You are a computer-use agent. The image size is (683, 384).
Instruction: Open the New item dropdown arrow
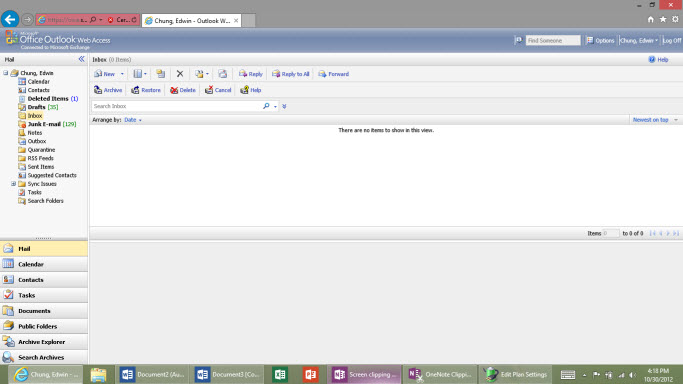coord(122,74)
